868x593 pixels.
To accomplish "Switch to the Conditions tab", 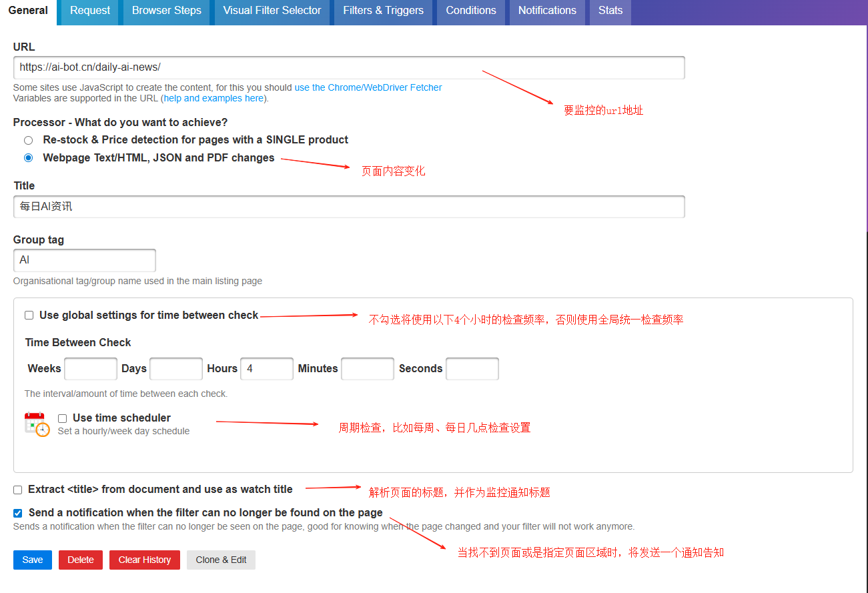I will coord(470,11).
